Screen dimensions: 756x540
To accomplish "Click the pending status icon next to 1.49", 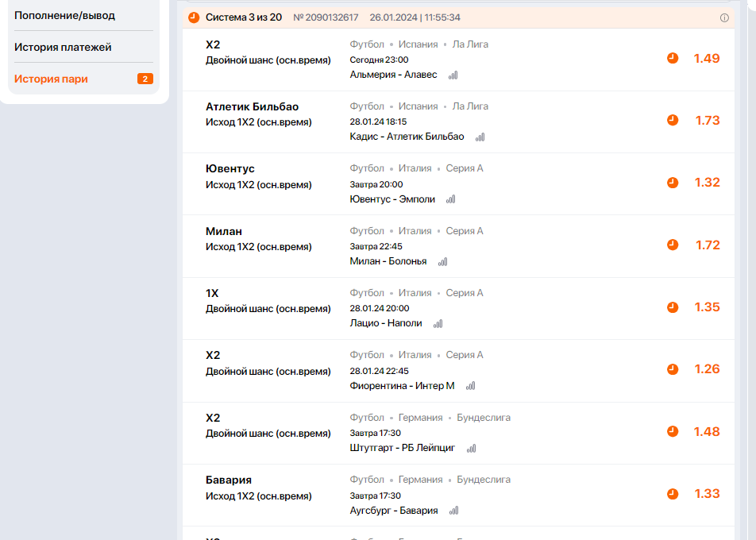I will [673, 58].
